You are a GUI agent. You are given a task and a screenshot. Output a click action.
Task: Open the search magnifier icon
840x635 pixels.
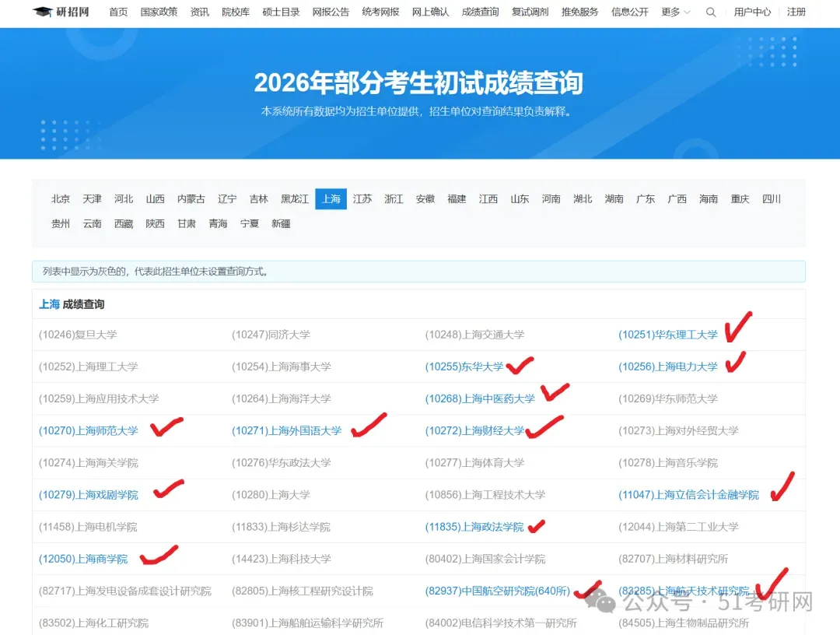point(710,12)
